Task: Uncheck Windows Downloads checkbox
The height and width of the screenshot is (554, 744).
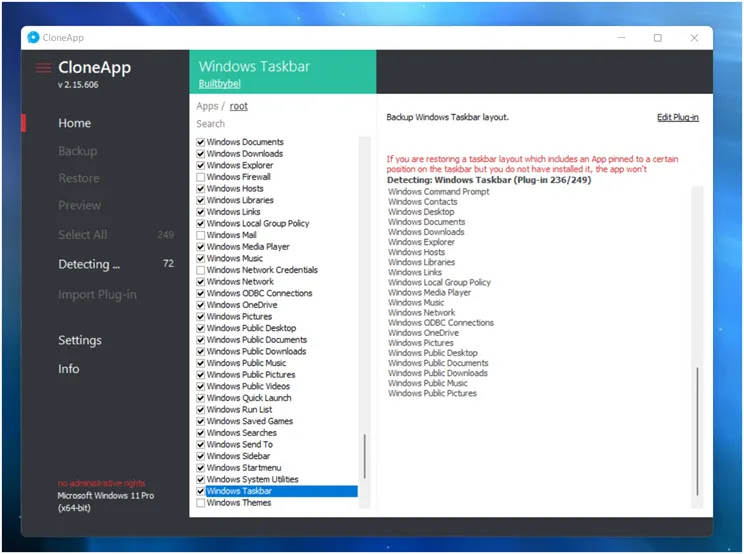Action: pyautogui.click(x=201, y=154)
